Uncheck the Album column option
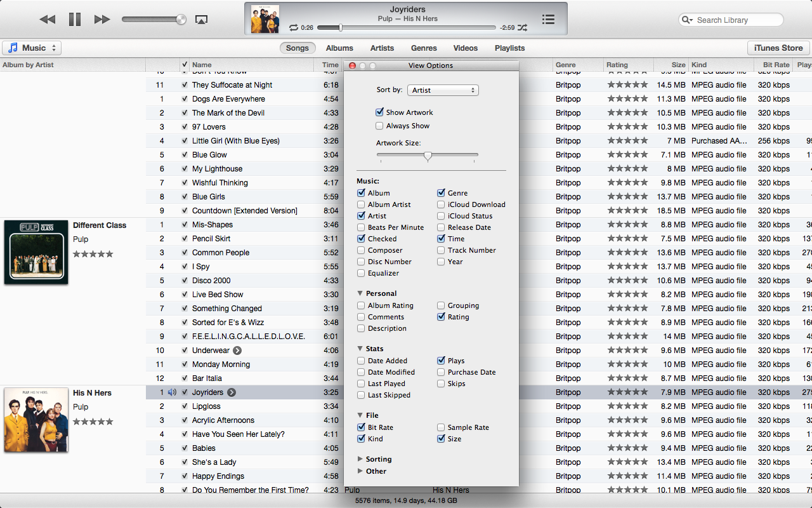 click(361, 193)
